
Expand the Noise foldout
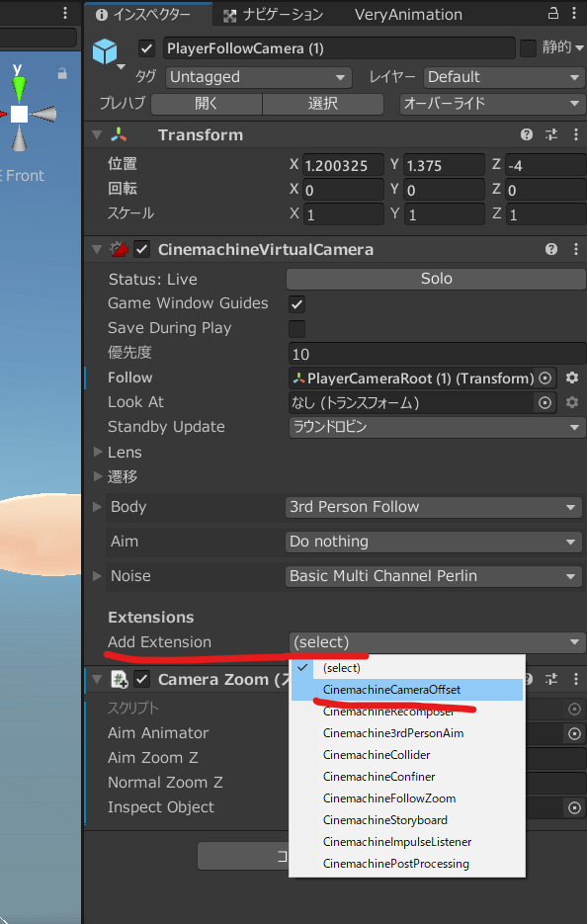(x=98, y=576)
